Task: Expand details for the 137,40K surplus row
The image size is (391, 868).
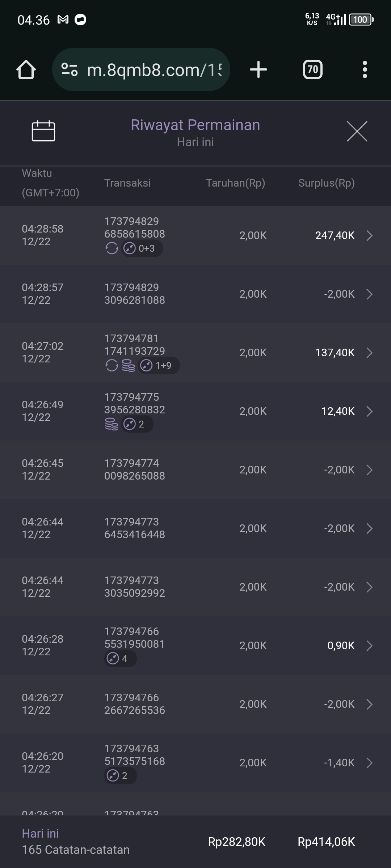Action: [369, 353]
